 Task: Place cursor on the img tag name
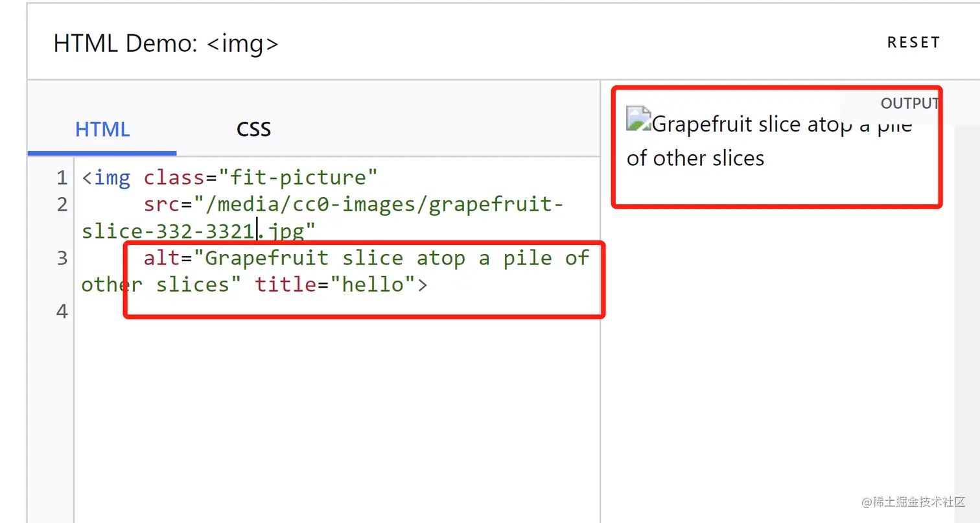pos(111,178)
